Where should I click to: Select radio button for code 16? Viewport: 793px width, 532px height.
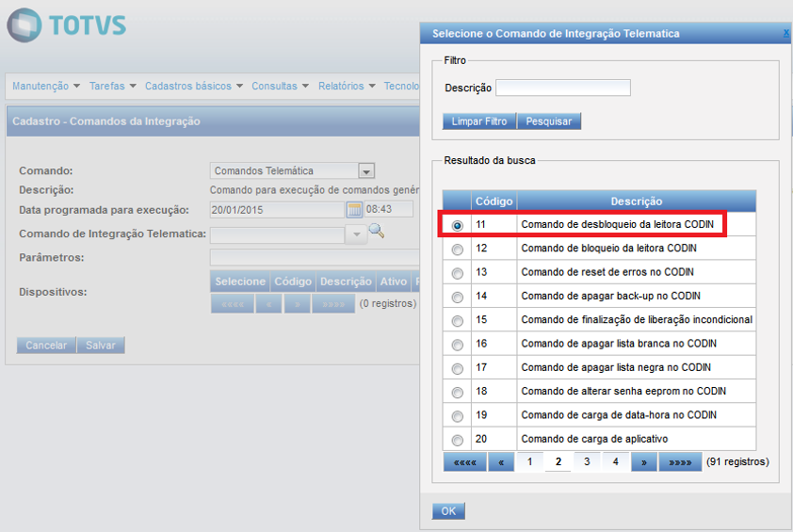coord(457,345)
